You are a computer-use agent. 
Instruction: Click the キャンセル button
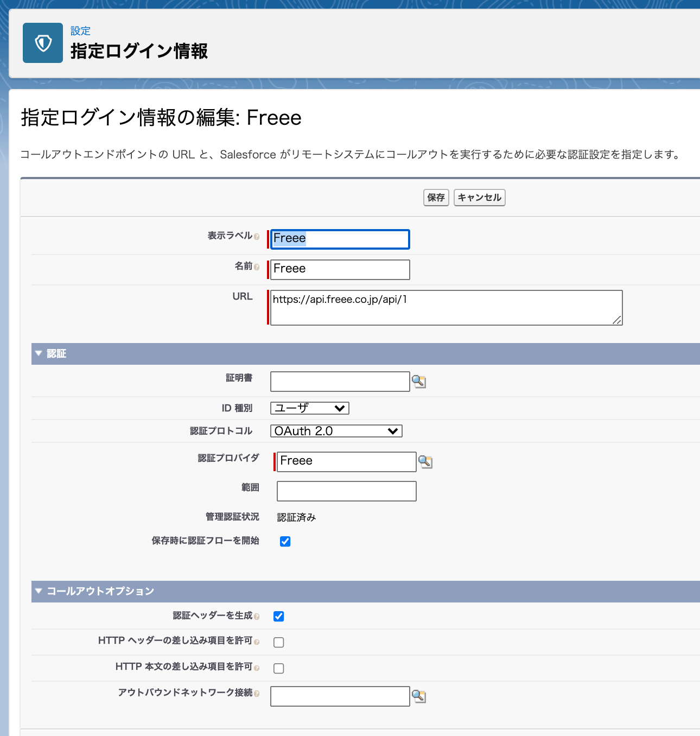point(479,198)
